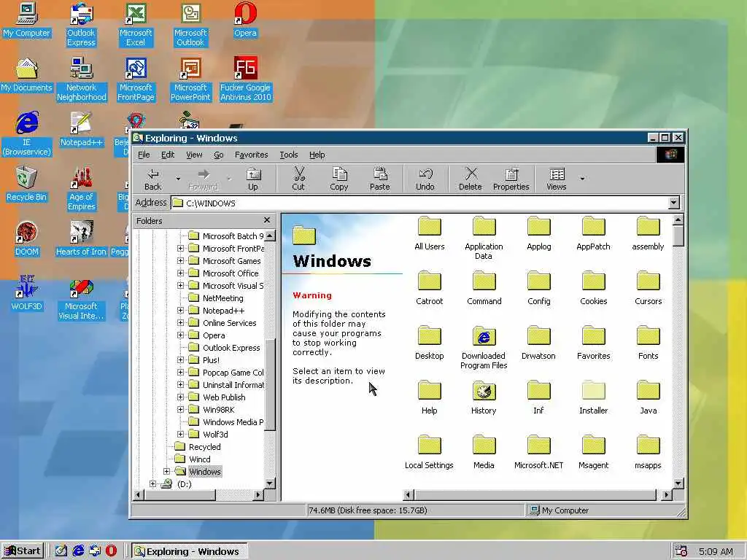The image size is (747, 560).
Task: Click file list vertical scrollbar down arrow
Action: pyautogui.click(x=678, y=483)
